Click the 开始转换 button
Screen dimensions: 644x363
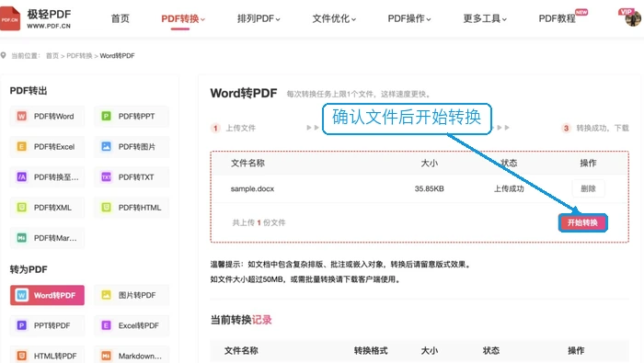pos(582,222)
